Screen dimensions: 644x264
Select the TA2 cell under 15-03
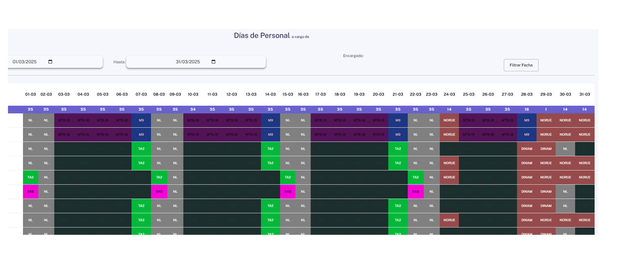(x=288, y=177)
